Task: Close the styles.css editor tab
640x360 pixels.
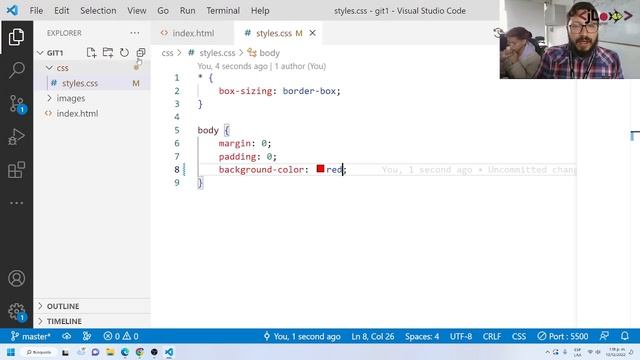Action: [x=312, y=33]
